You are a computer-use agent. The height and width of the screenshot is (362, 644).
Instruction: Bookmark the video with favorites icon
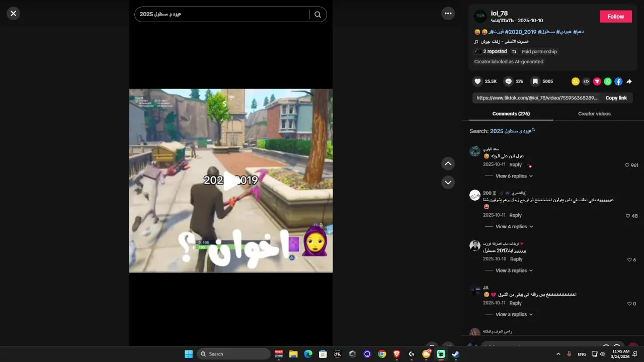pyautogui.click(x=535, y=81)
